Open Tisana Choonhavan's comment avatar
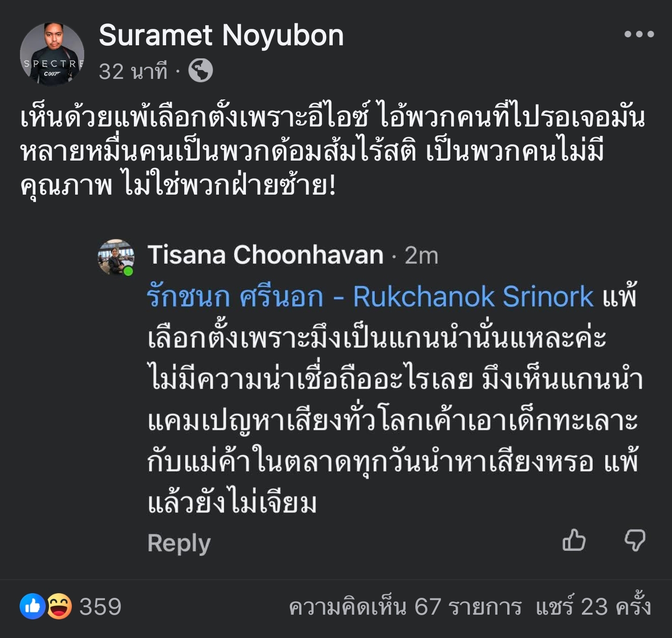This screenshot has width=672, height=638. click(116, 257)
